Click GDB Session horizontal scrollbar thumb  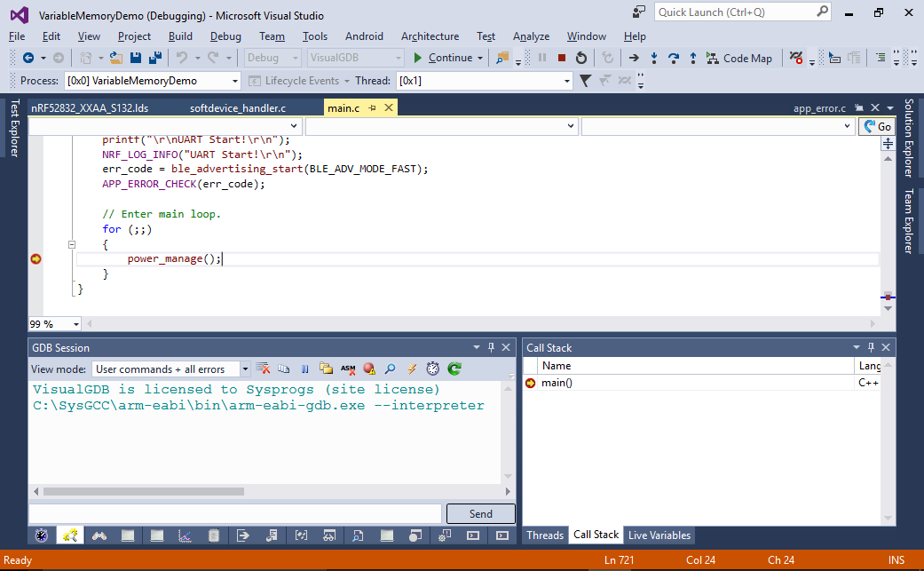[x=143, y=491]
